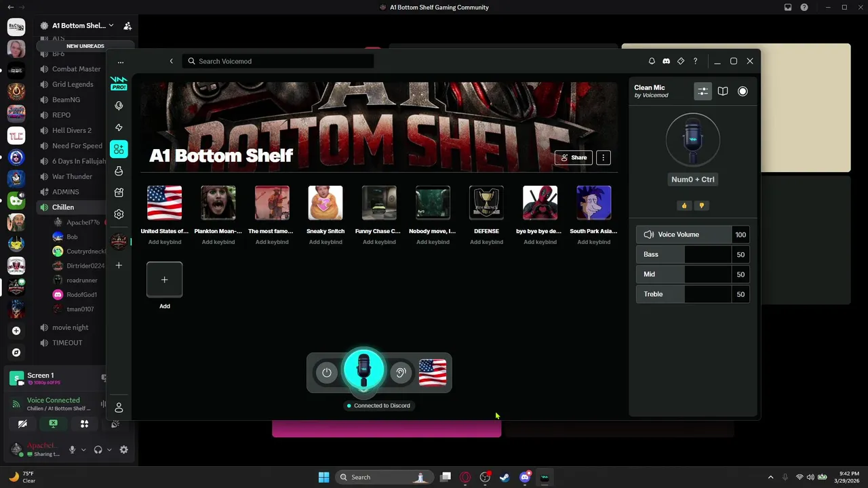Show hidden icons in Windows system tray
Image resolution: width=868 pixels, height=488 pixels.
tap(770, 477)
